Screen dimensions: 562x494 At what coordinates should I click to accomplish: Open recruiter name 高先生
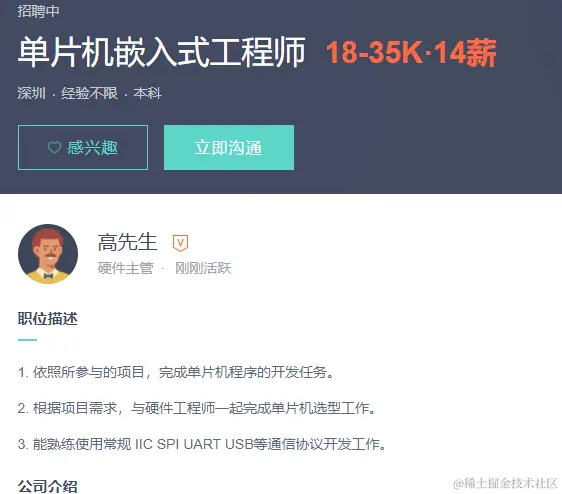tap(127, 242)
